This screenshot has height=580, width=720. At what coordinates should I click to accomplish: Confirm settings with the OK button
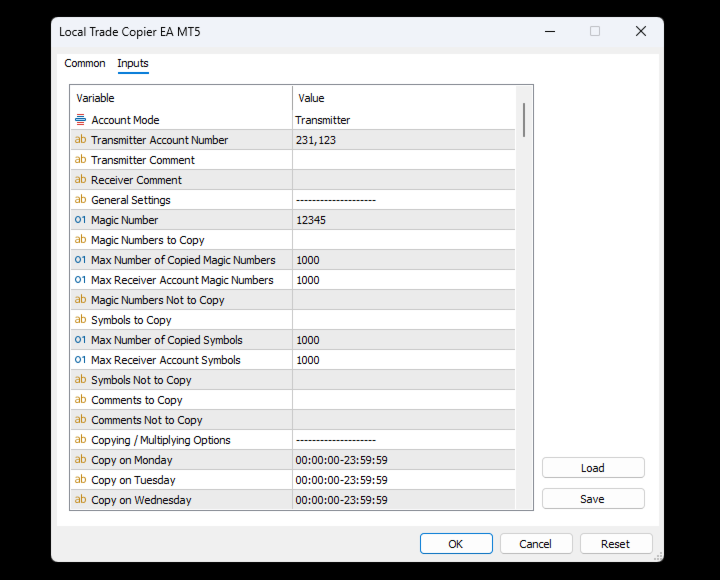(456, 544)
